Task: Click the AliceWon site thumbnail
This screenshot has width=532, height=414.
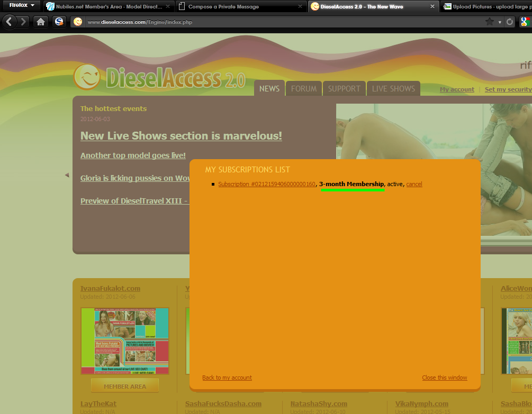Action: coord(517,341)
